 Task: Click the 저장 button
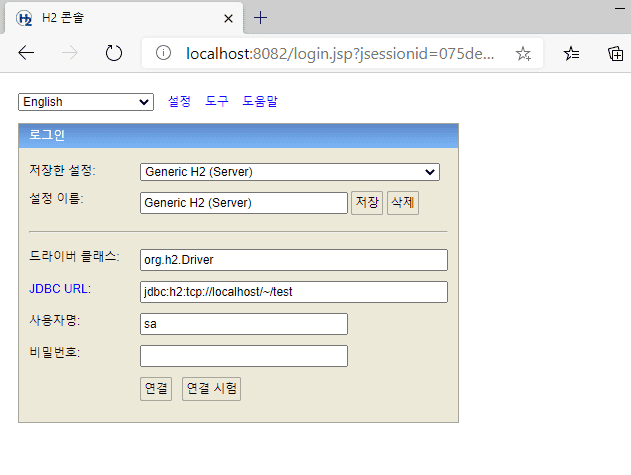click(367, 202)
